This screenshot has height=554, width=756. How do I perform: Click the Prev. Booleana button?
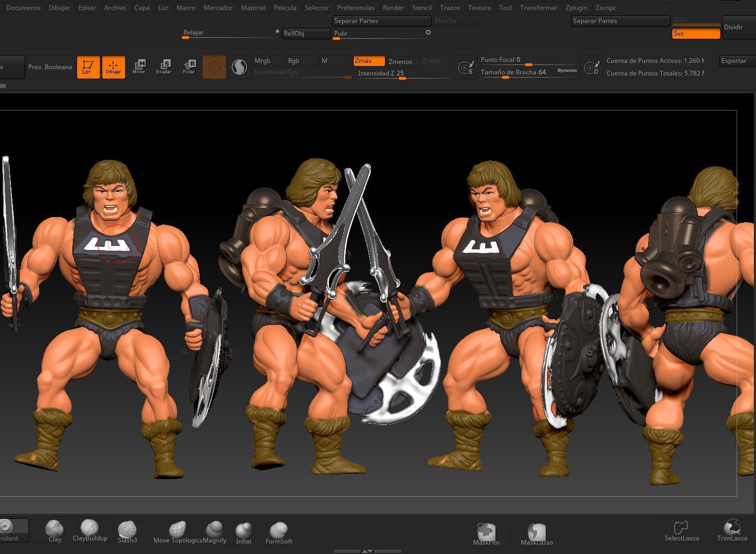[x=50, y=67]
